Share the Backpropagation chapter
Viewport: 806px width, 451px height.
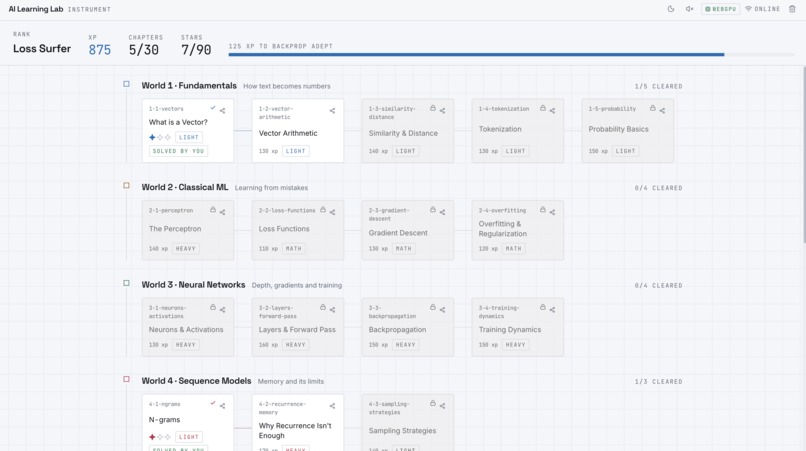click(x=443, y=310)
